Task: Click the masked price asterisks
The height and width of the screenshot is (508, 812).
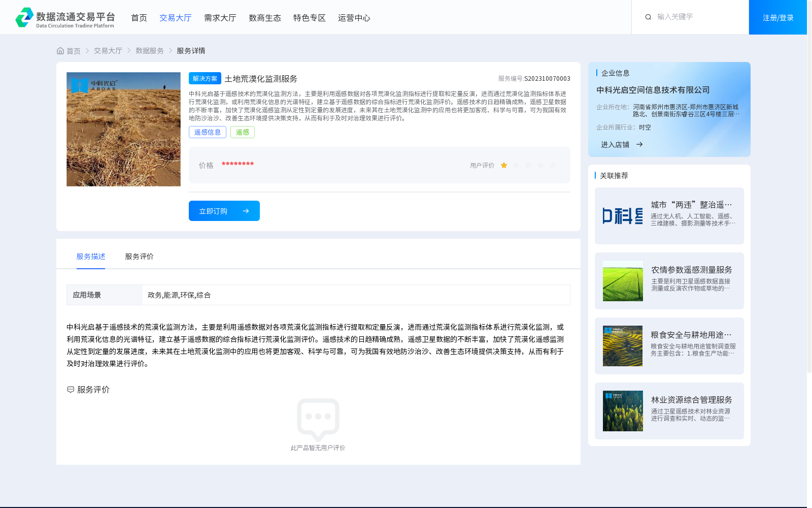Action: pos(238,164)
